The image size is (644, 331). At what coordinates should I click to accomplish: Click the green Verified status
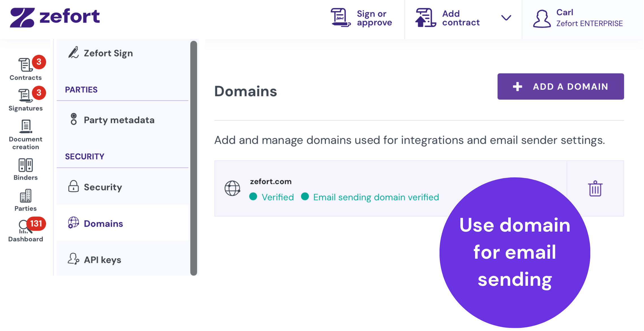click(272, 197)
